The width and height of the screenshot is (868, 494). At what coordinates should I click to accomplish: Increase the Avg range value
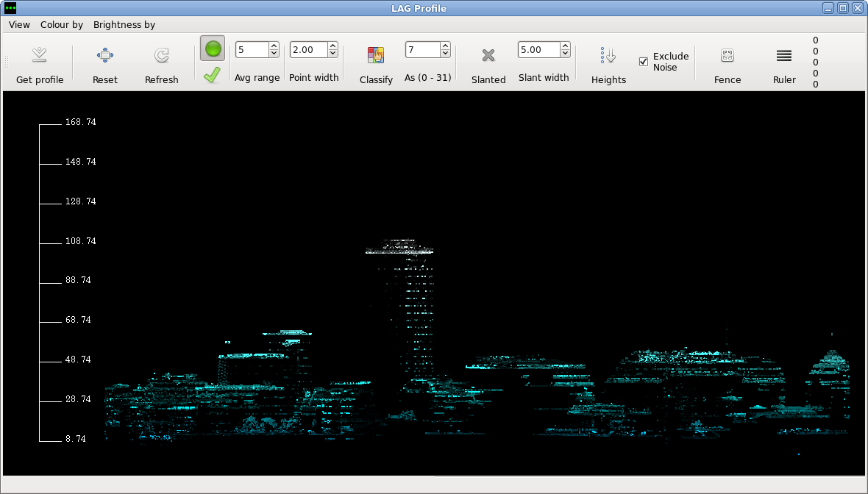274,46
